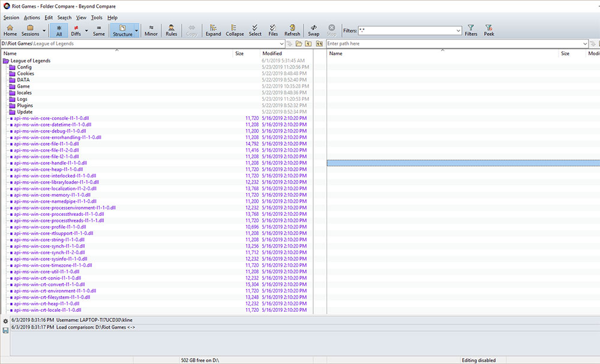Open the Filters dialog icon

pyautogui.click(x=470, y=30)
